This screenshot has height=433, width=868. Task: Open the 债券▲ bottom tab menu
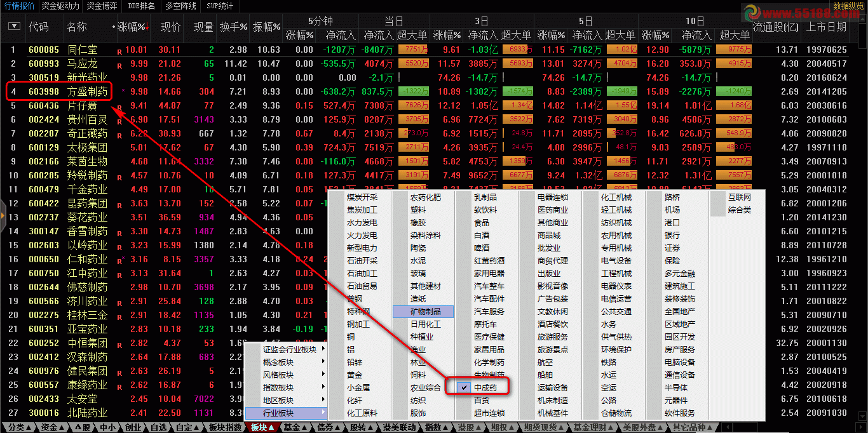coord(329,427)
